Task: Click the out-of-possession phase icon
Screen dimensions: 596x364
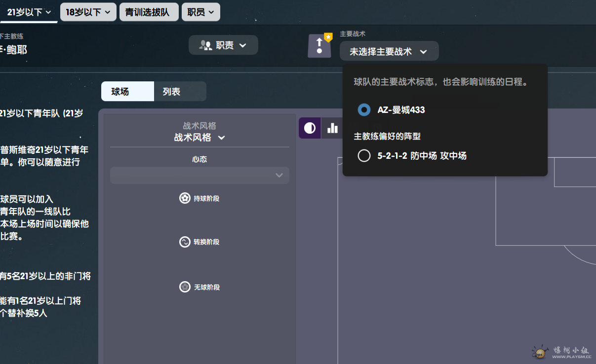Action: click(185, 287)
